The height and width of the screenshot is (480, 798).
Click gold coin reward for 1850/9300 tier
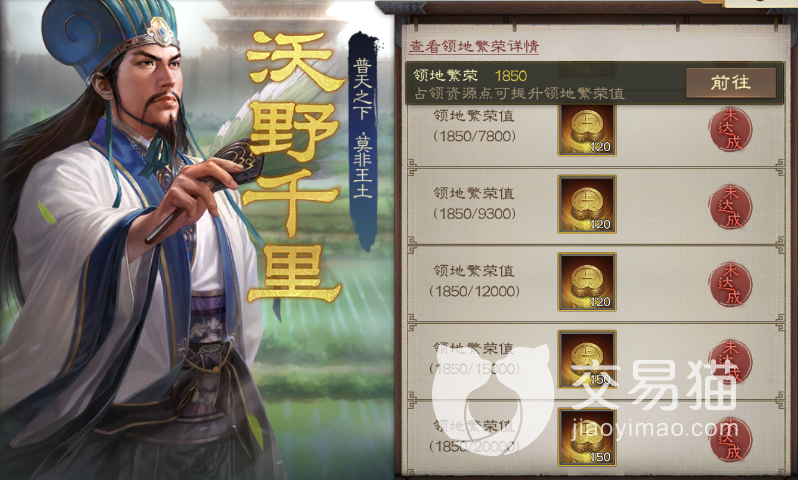[x=587, y=204]
